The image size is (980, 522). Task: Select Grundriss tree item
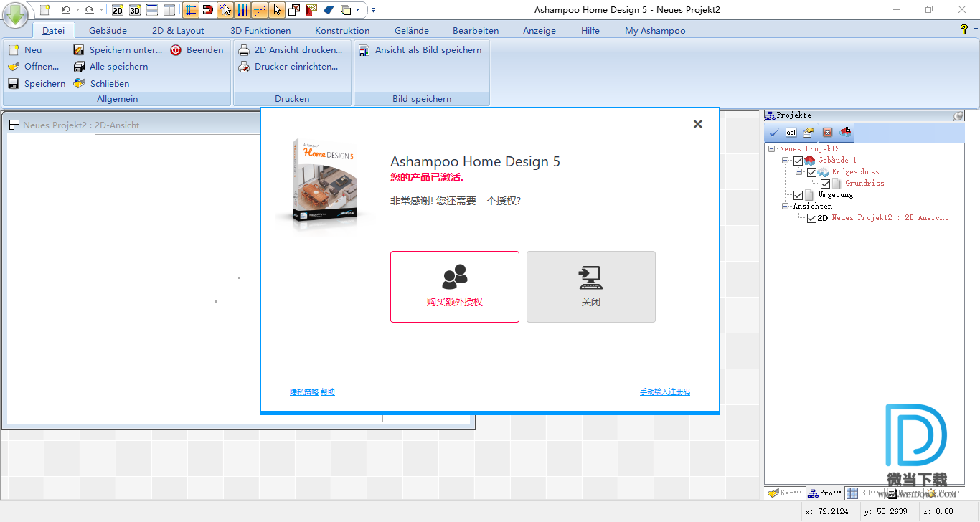click(x=864, y=184)
